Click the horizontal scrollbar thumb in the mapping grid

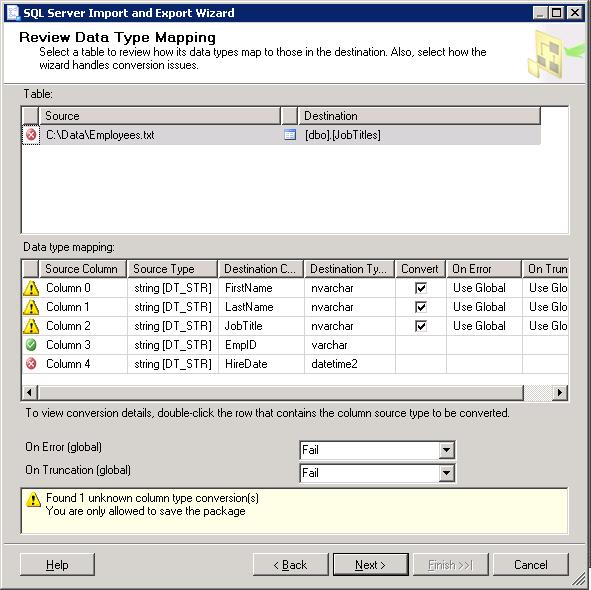[281, 392]
